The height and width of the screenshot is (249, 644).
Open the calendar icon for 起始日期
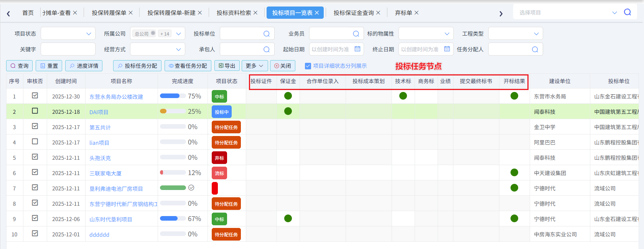click(x=357, y=49)
